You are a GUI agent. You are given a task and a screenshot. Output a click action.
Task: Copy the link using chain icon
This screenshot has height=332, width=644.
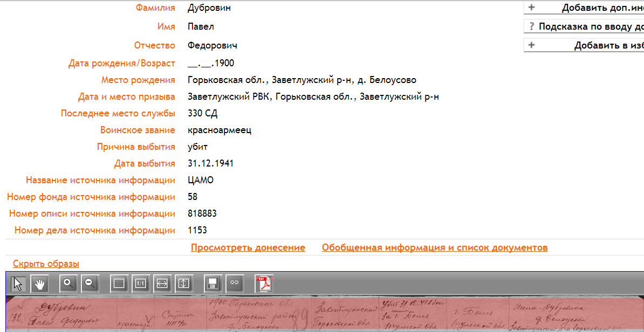(x=234, y=283)
